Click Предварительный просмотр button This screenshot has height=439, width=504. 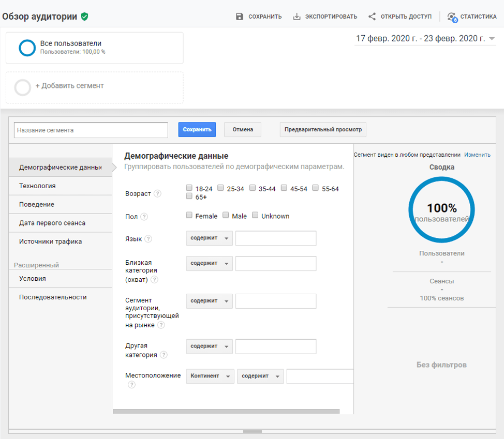323,130
